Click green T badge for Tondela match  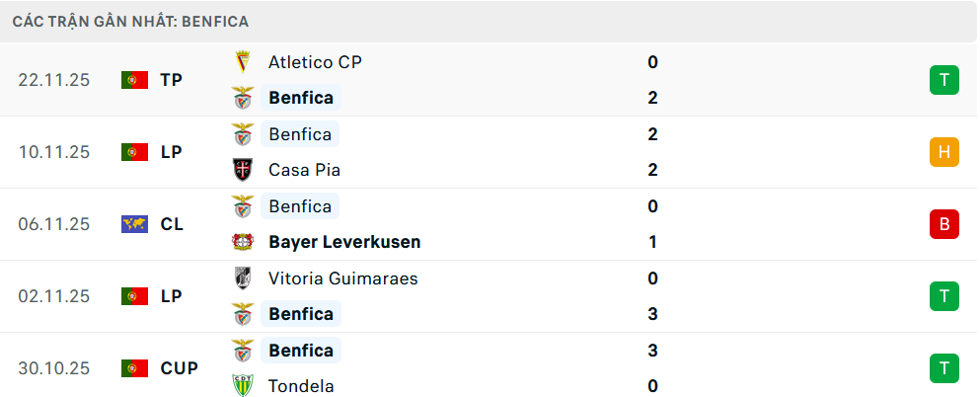click(x=943, y=368)
